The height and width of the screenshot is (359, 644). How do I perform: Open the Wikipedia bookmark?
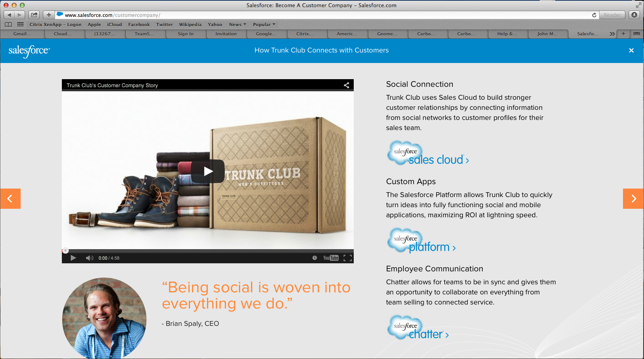190,25
